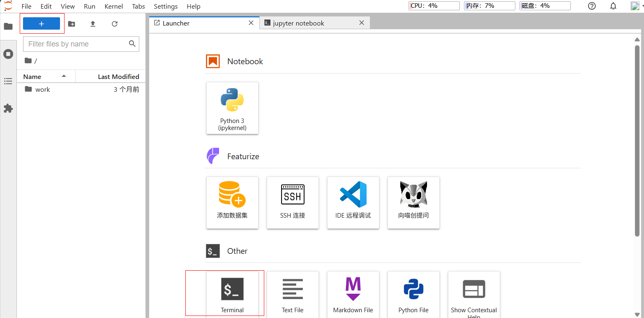Open the File Browser sidebar tab

8,26
